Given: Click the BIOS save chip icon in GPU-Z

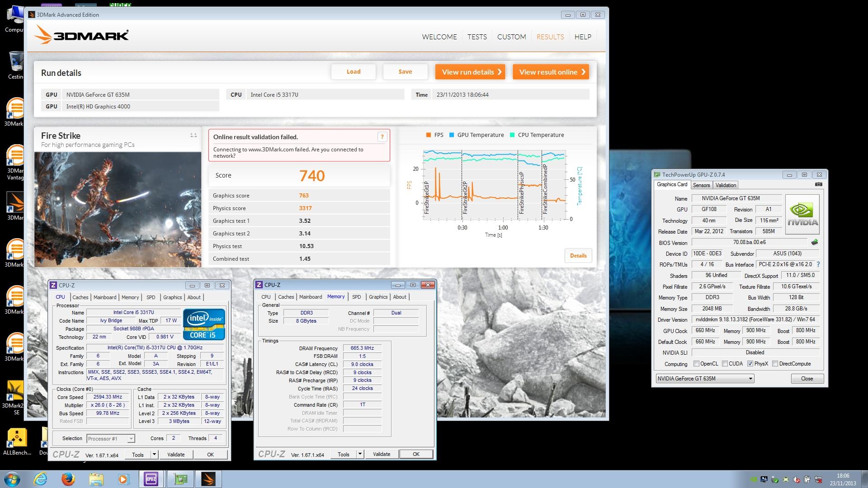Looking at the screenshot, I should [815, 242].
